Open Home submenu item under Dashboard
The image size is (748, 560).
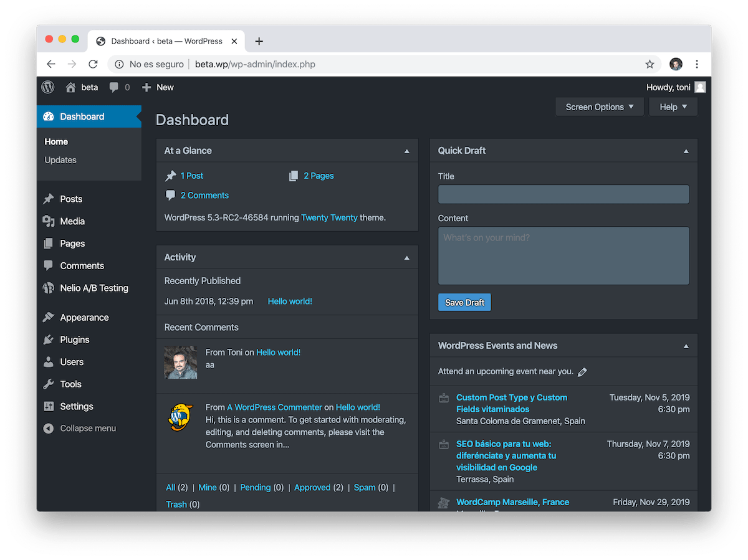(56, 142)
